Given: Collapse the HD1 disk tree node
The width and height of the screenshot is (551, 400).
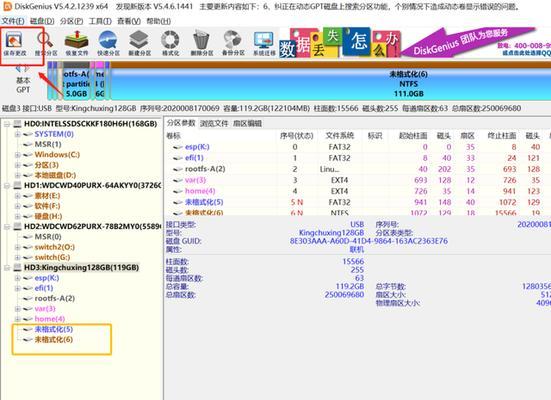Looking at the screenshot, I should coord(7,185).
